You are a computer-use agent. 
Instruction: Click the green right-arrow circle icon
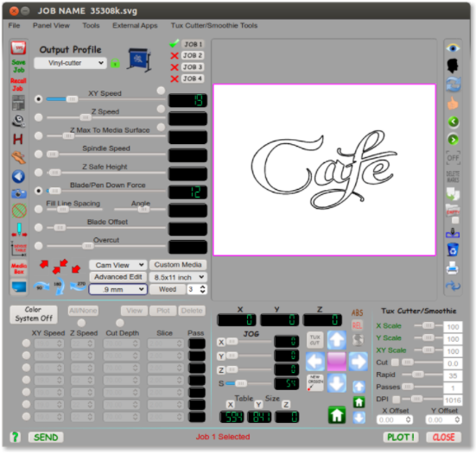pyautogui.click(x=454, y=140)
